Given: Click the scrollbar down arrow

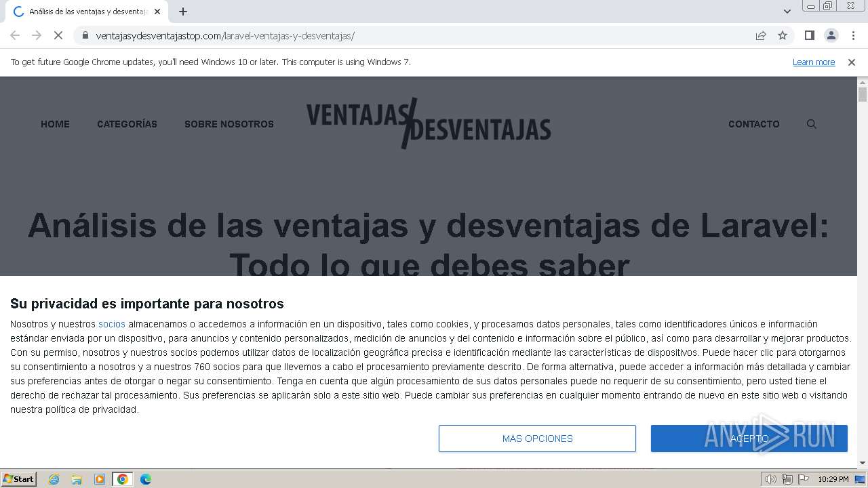Looking at the screenshot, I should (x=863, y=463).
